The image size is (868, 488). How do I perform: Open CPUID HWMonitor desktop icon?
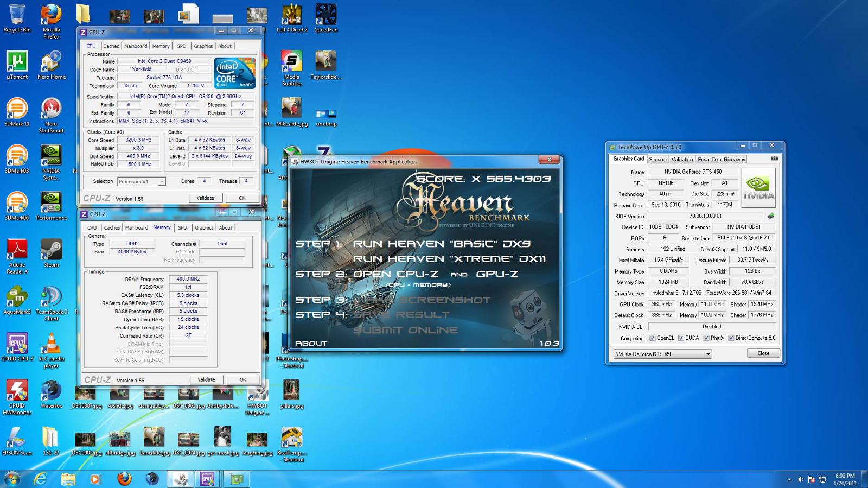click(x=17, y=397)
